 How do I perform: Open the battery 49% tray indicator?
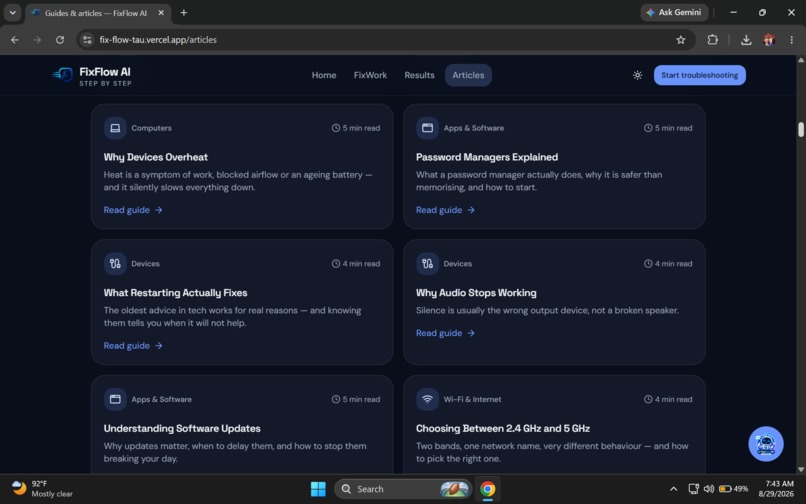(x=734, y=489)
